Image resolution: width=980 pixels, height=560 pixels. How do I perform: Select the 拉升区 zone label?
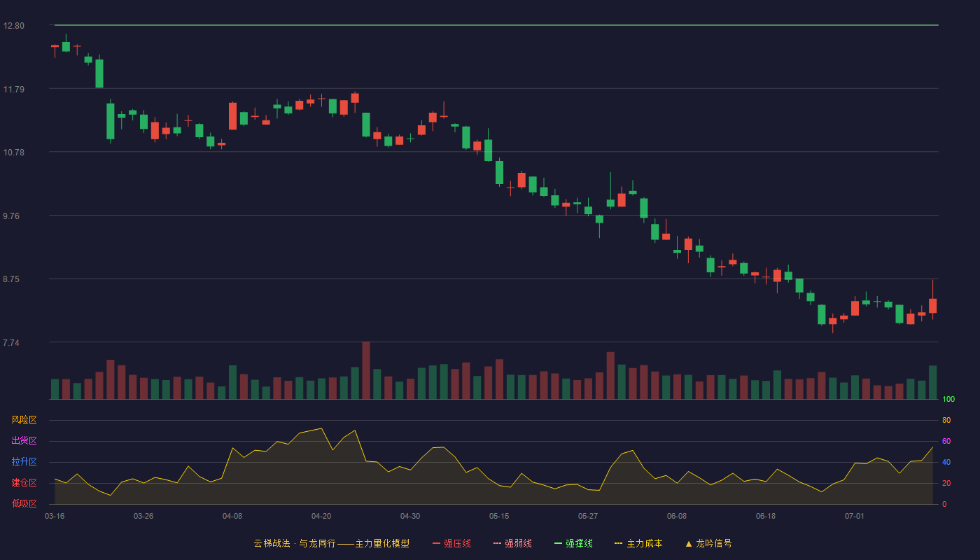(24, 462)
